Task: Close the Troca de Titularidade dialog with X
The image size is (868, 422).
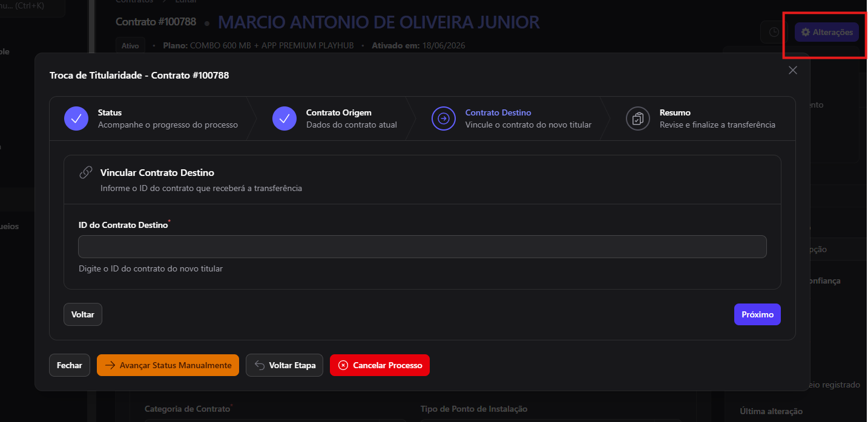Action: (793, 70)
